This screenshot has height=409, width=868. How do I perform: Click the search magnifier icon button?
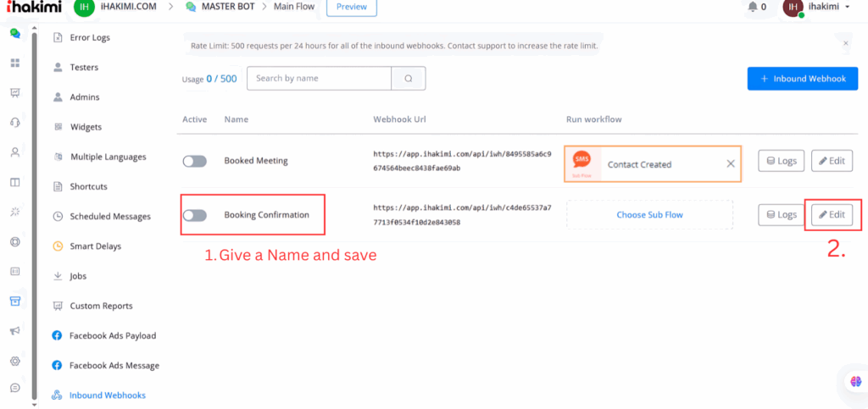(408, 79)
